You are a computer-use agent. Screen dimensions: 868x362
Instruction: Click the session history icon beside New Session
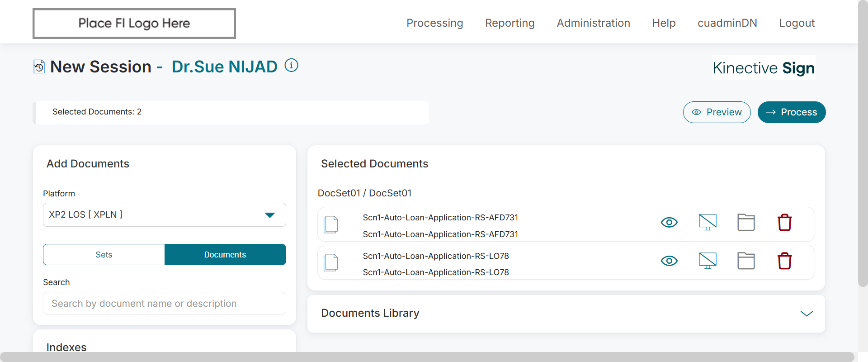(x=39, y=67)
